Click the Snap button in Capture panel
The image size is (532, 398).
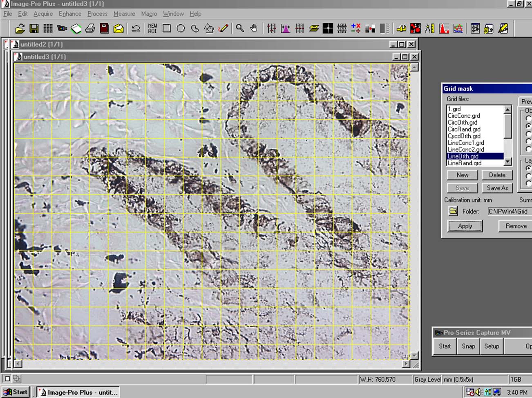(468, 346)
